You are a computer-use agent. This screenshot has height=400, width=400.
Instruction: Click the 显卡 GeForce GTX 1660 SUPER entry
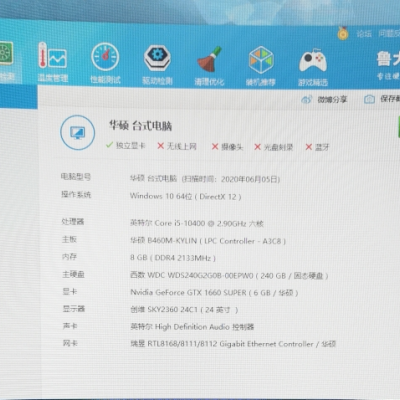click(x=214, y=293)
